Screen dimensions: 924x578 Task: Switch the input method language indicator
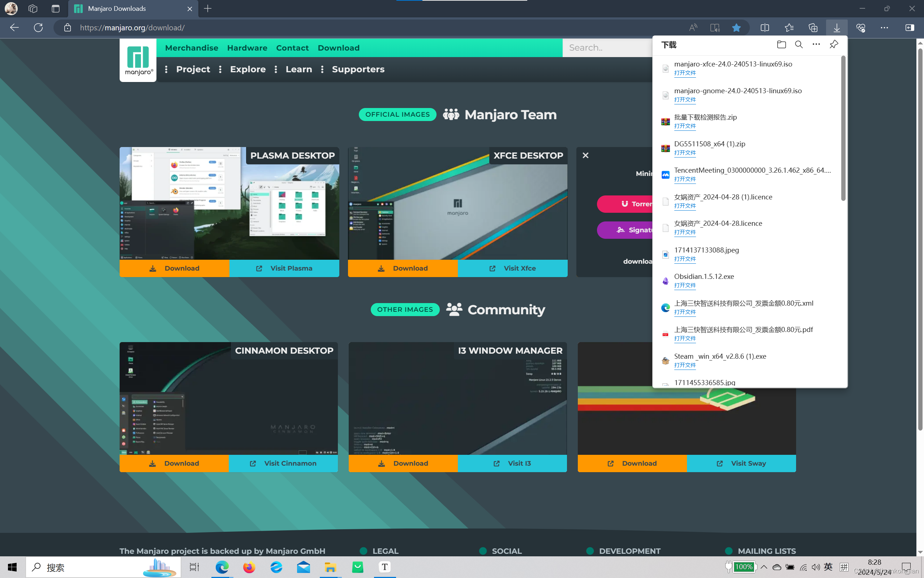tap(828, 567)
